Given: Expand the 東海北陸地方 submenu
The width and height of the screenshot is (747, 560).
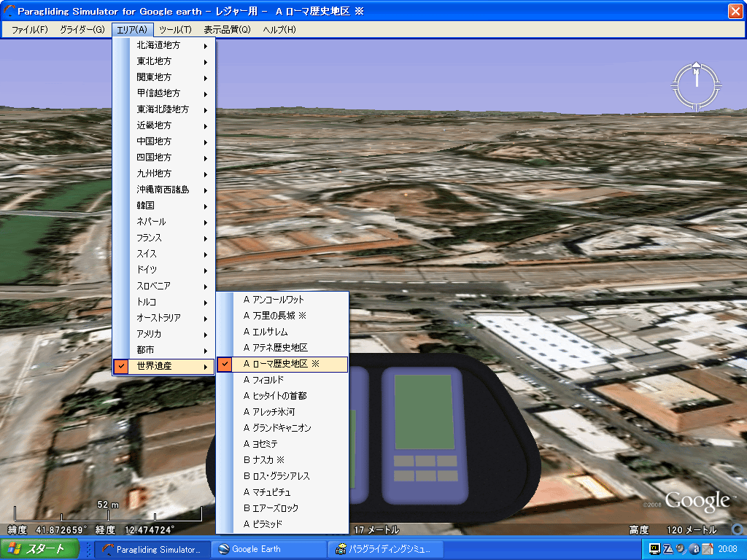Looking at the screenshot, I should coord(164,109).
